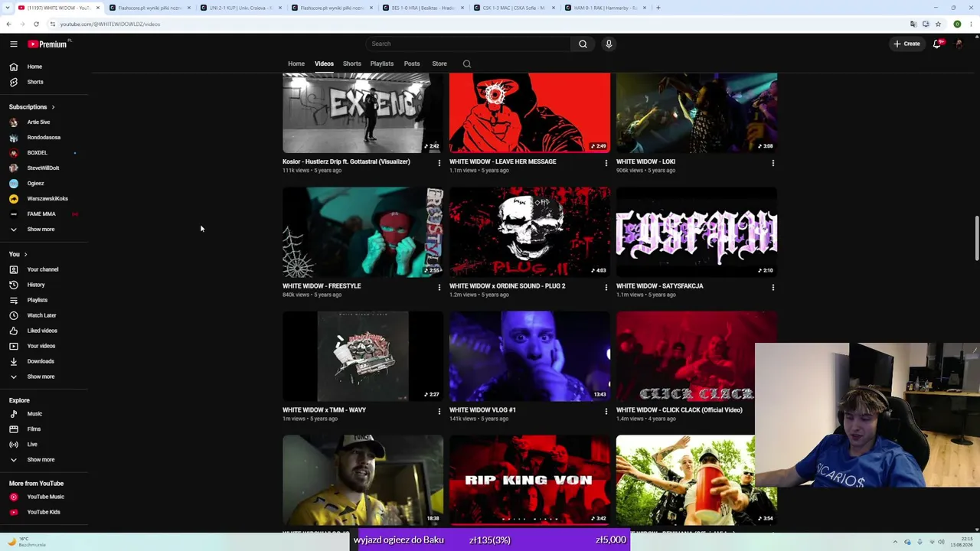
Task: Click the browser address bar
Action: (x=482, y=24)
